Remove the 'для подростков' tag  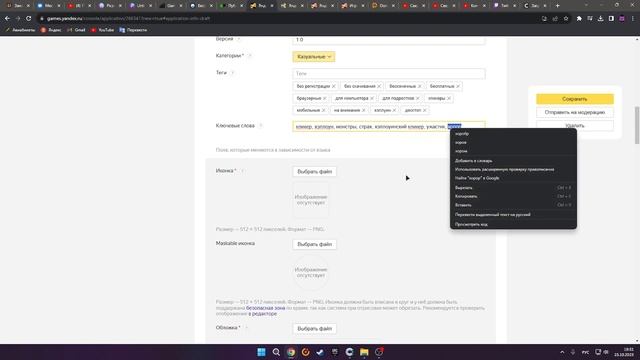click(x=418, y=98)
